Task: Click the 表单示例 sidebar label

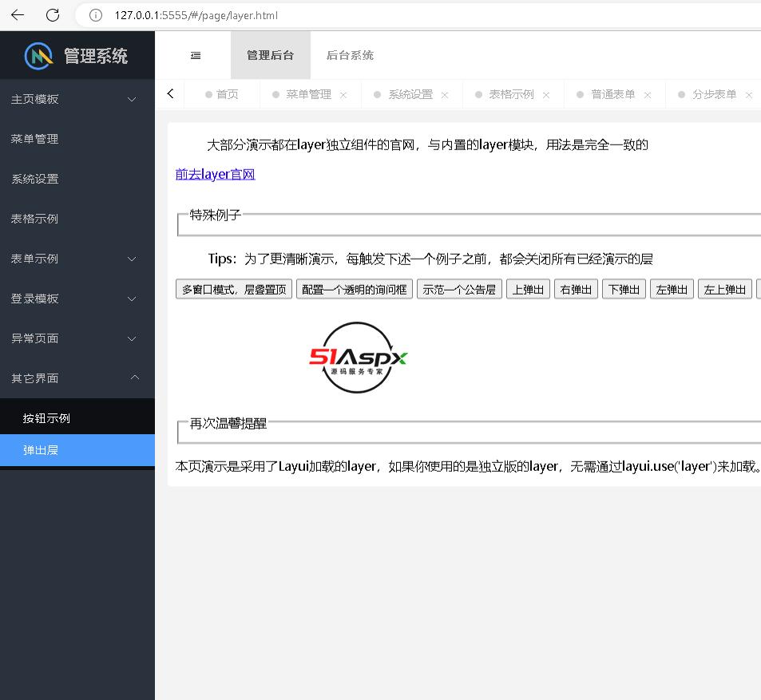Action: (x=34, y=259)
